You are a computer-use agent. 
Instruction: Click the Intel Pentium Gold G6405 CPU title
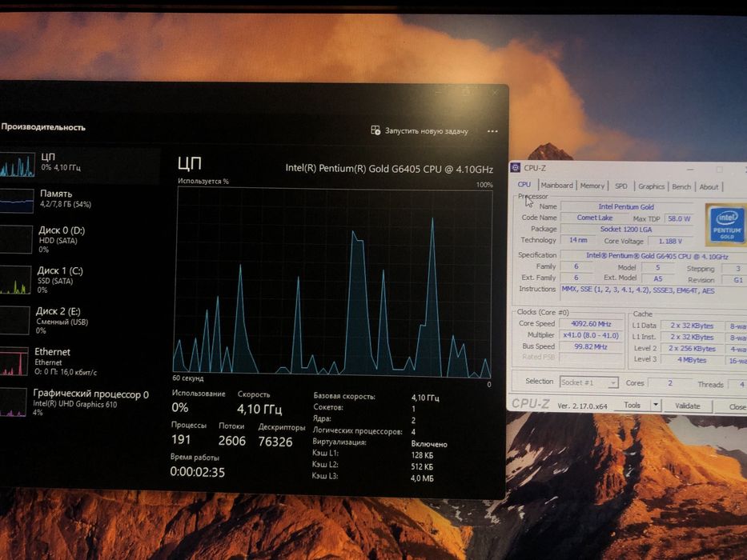pyautogui.click(x=389, y=169)
